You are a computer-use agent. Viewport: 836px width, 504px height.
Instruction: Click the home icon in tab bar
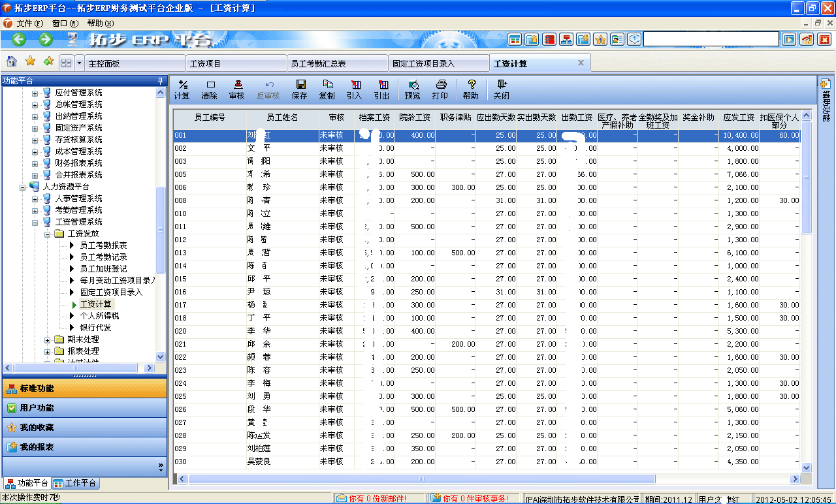point(12,62)
